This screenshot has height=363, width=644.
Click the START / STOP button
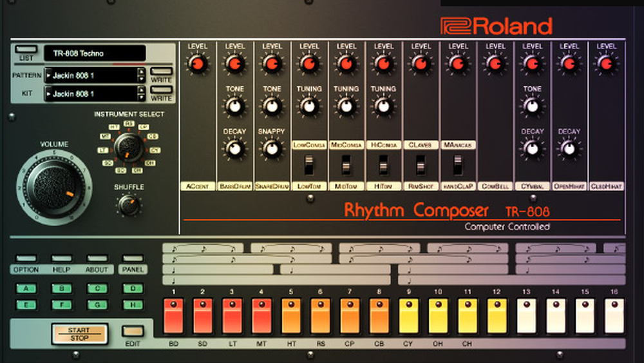coord(79,334)
